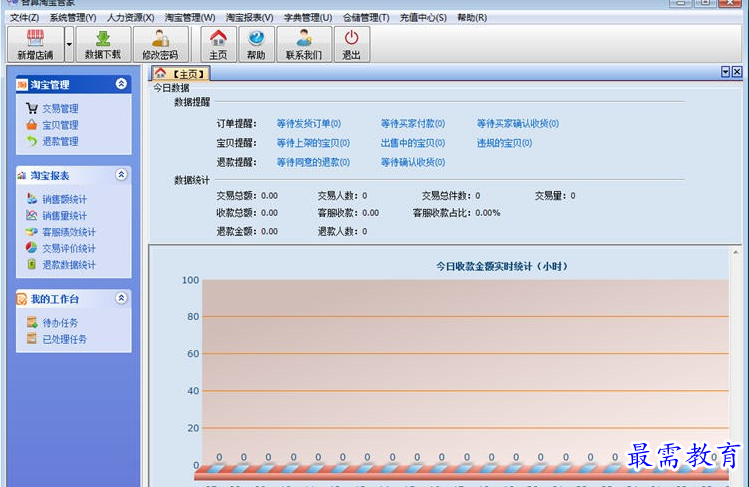Open 修改密码 from the toolbar

pos(160,44)
